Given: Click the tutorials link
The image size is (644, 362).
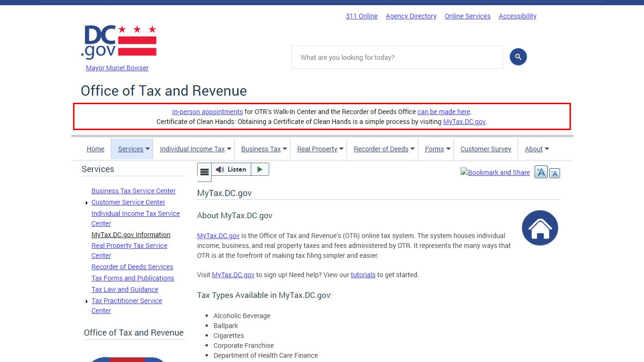Looking at the screenshot, I should click(363, 275).
